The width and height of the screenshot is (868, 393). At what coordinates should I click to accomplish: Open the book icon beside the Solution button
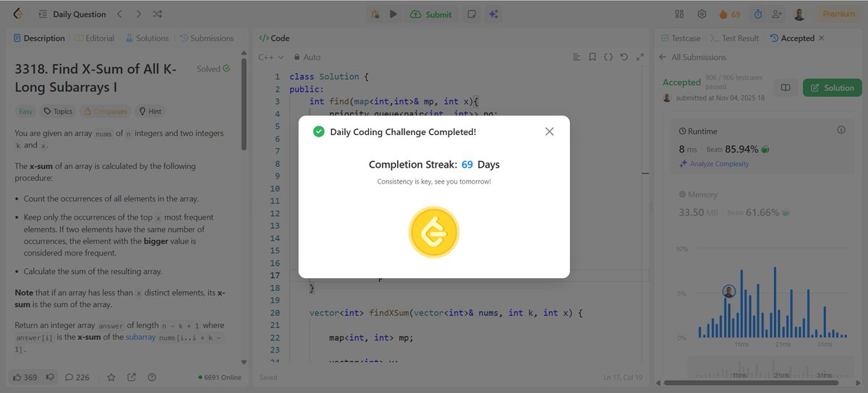pyautogui.click(x=786, y=88)
